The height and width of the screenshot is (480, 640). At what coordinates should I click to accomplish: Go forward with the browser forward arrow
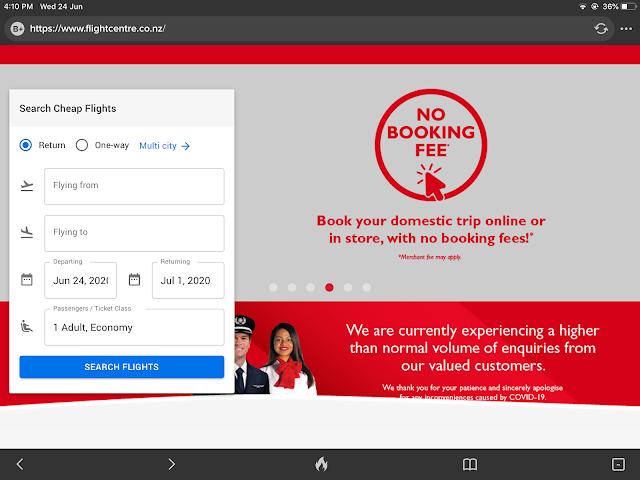pyautogui.click(x=172, y=464)
